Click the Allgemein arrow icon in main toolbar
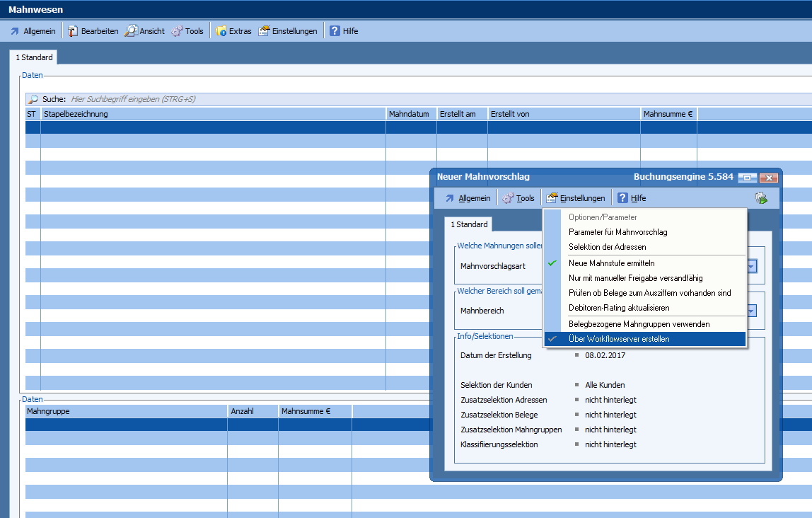 point(15,31)
